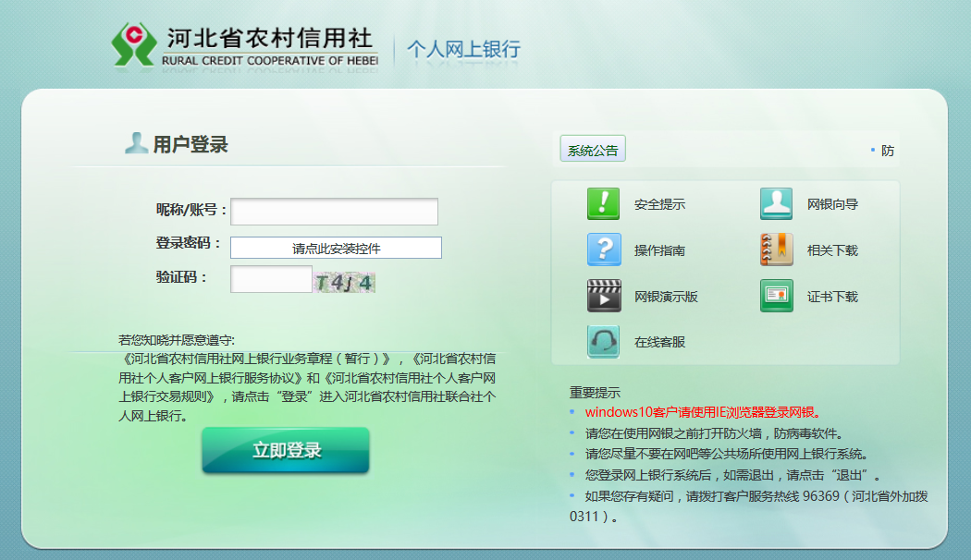Click the 网银向导 online banking guide icon

tap(776, 203)
